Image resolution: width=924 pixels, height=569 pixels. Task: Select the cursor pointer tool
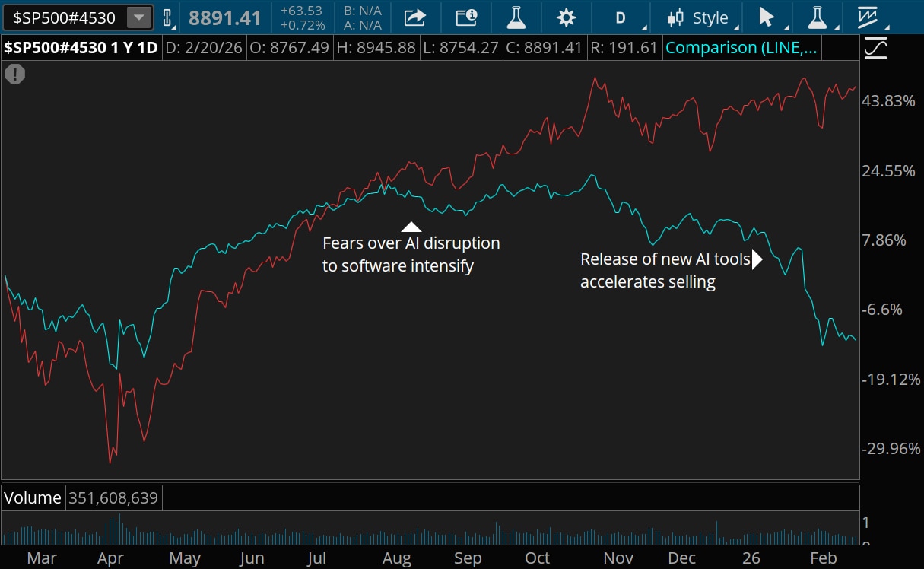pos(768,17)
